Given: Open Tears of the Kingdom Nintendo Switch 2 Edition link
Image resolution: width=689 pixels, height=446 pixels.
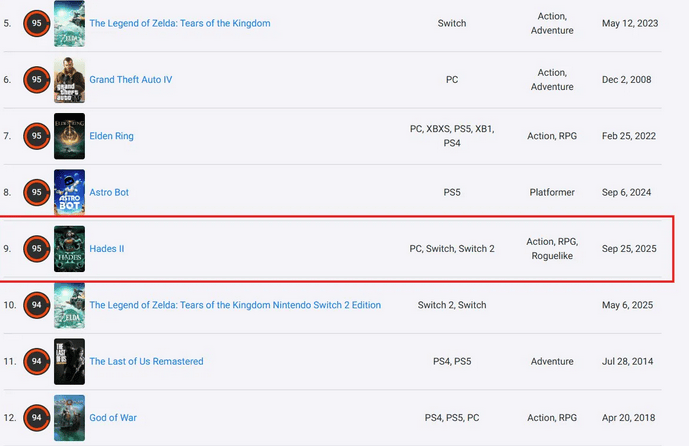Looking at the screenshot, I should [x=235, y=305].
